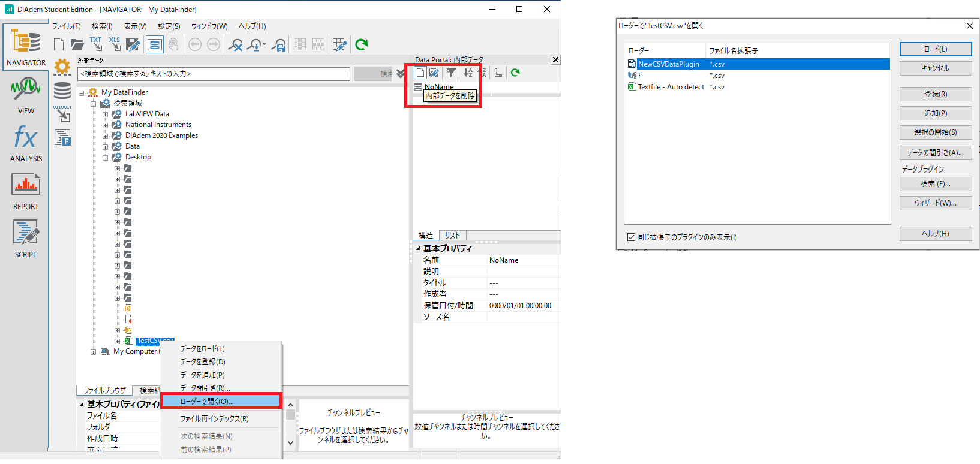
Task: Expand the DIAdem 2020 Examples node
Action: click(x=106, y=136)
